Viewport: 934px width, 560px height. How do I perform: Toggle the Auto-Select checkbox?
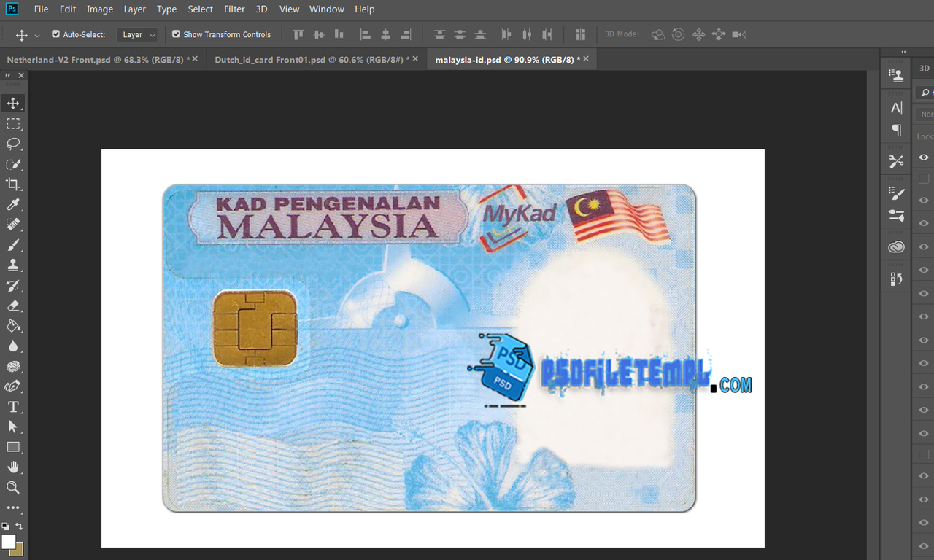(56, 34)
